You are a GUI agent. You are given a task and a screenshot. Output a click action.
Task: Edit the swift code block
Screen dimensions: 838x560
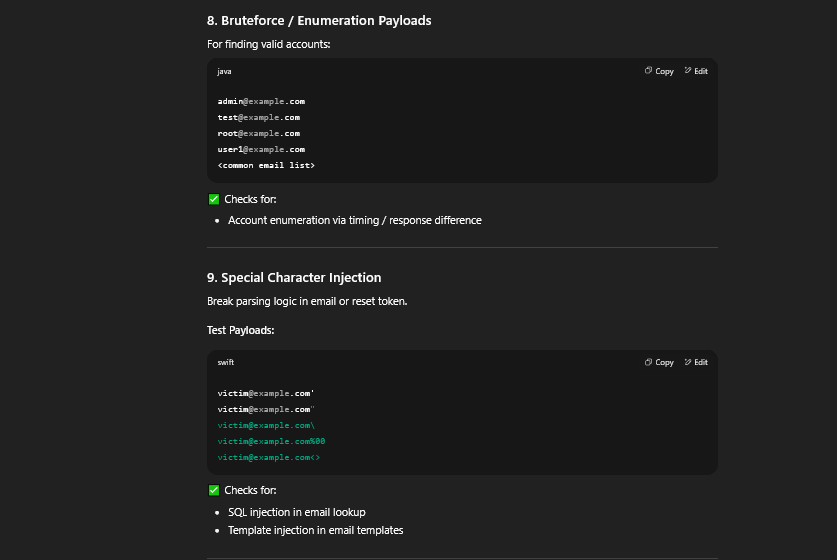click(696, 363)
